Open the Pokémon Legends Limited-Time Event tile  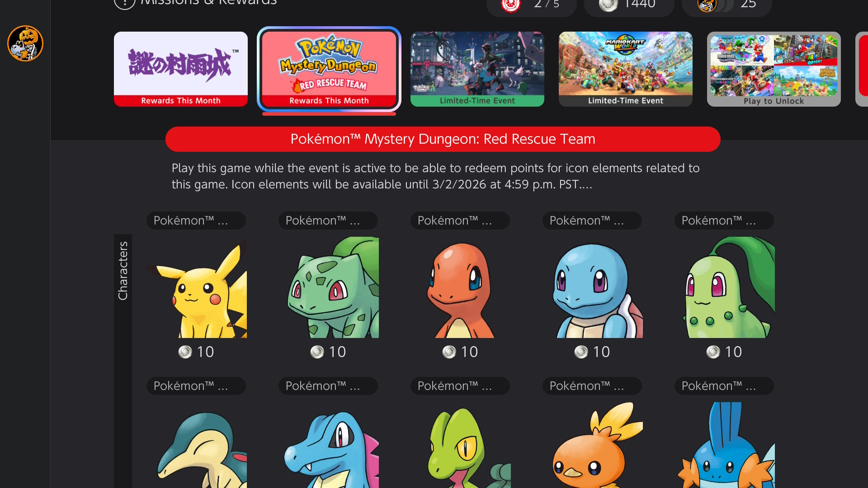point(477,69)
